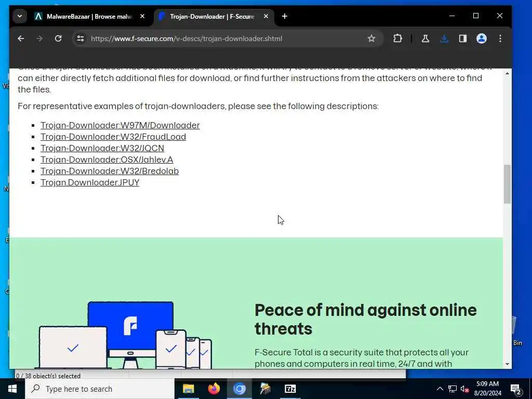
Task: Switch to the MalwareBazaar tab
Action: tap(89, 16)
